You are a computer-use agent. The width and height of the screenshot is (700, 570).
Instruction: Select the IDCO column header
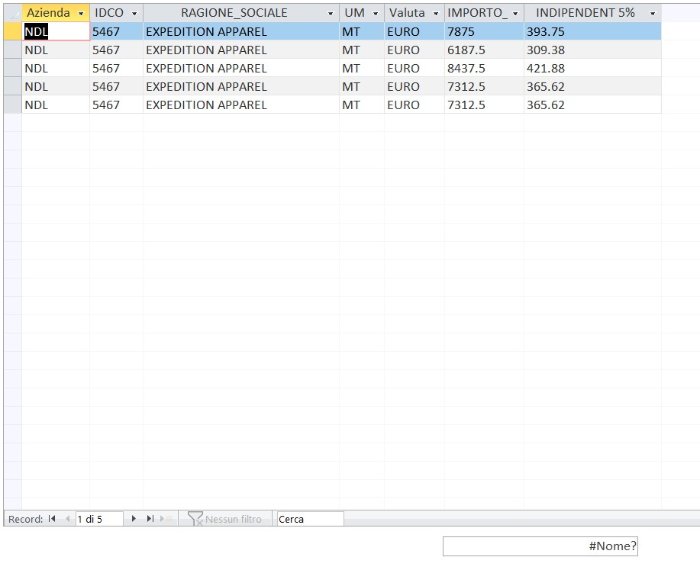(x=116, y=13)
